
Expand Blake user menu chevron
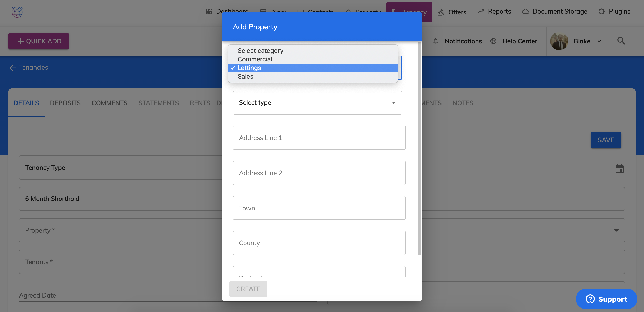[600, 41]
